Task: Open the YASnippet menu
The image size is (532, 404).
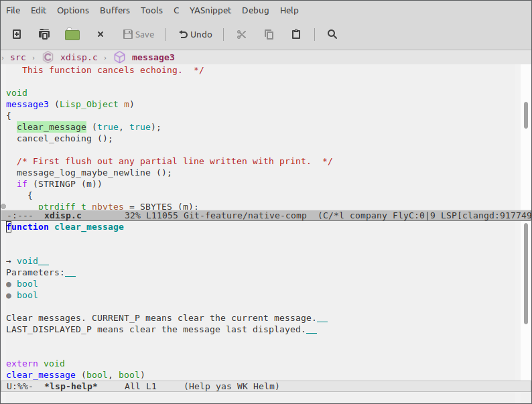Action: click(210, 11)
